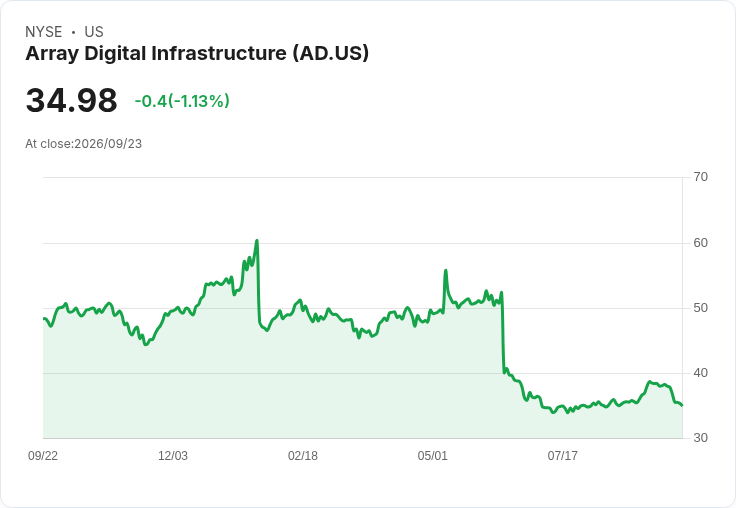Click the 50 price axis label

(700, 308)
